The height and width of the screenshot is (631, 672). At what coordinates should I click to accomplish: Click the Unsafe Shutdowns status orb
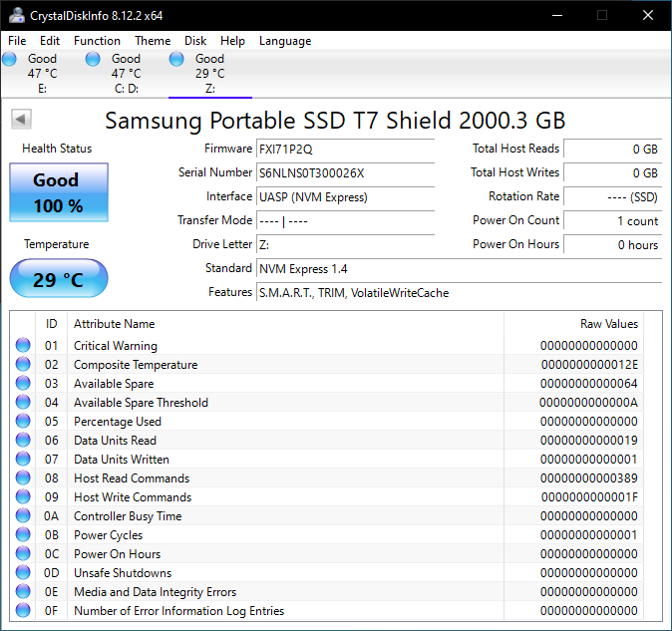click(x=23, y=572)
